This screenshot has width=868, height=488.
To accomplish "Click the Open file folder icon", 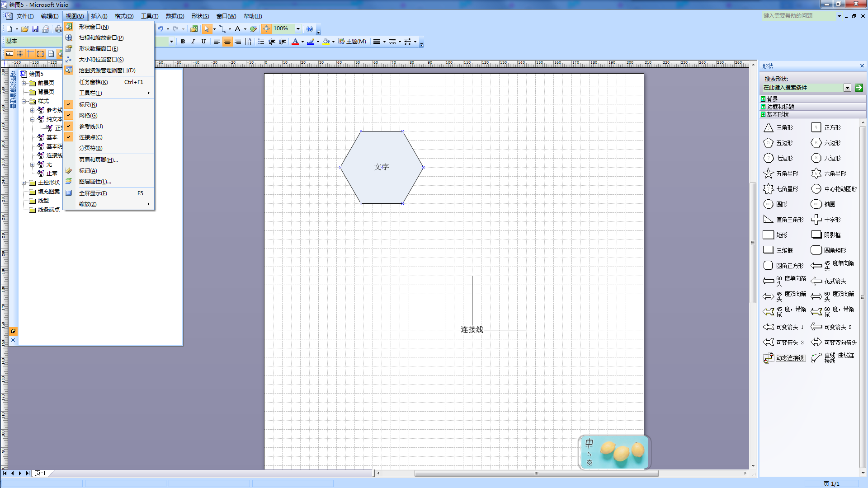I will 25,29.
